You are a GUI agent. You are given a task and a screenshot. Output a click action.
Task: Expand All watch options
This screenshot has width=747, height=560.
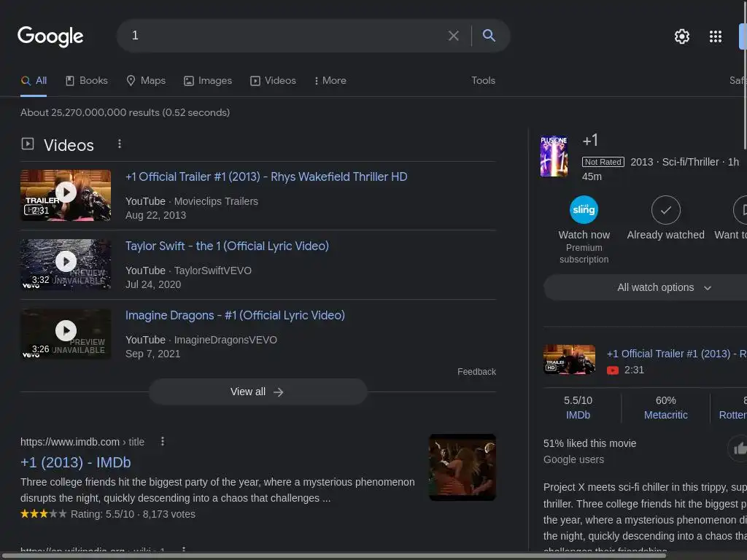pyautogui.click(x=664, y=287)
